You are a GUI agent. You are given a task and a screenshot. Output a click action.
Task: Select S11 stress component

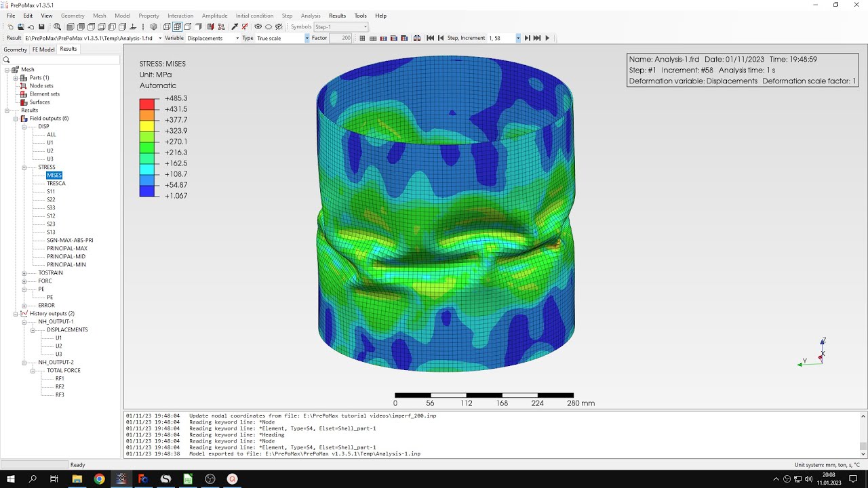[x=51, y=191]
